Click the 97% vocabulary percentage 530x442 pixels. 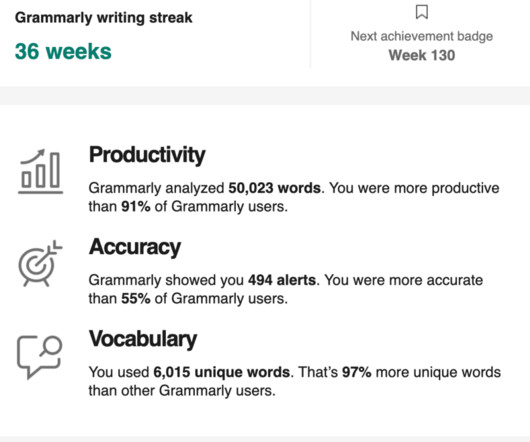357,372
